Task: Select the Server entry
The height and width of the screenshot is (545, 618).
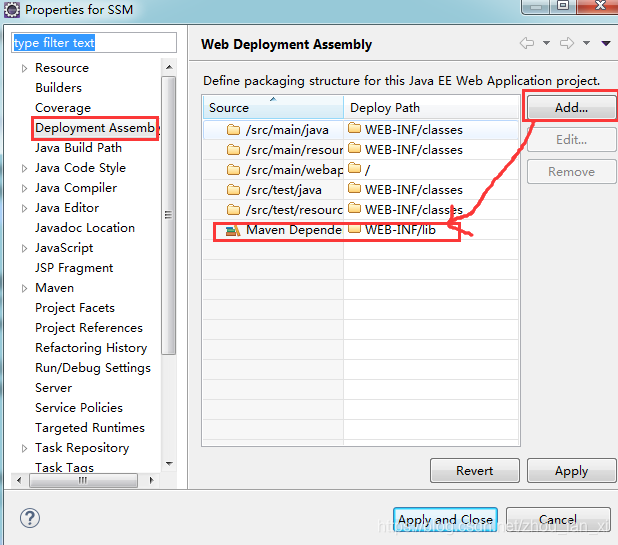Action: (54, 388)
